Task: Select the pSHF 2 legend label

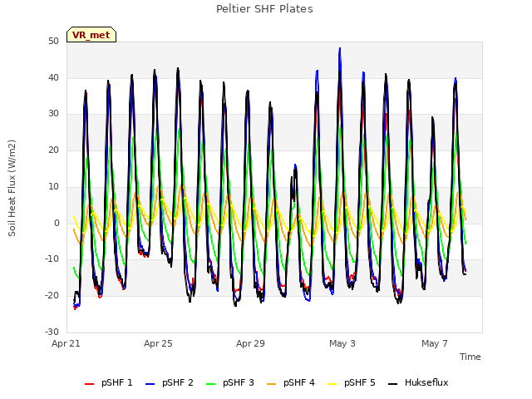Action: (x=177, y=382)
